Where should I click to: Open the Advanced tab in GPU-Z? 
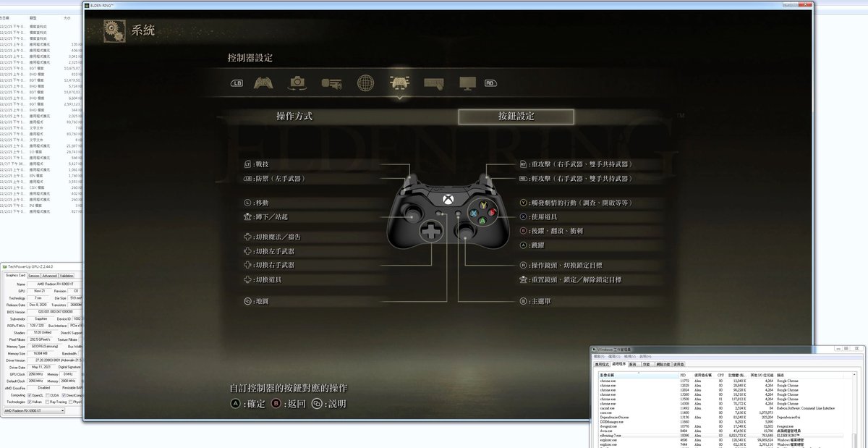pos(49,276)
